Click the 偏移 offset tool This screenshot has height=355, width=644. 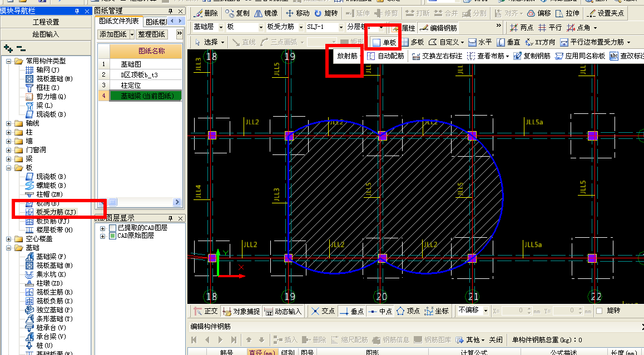pos(539,13)
